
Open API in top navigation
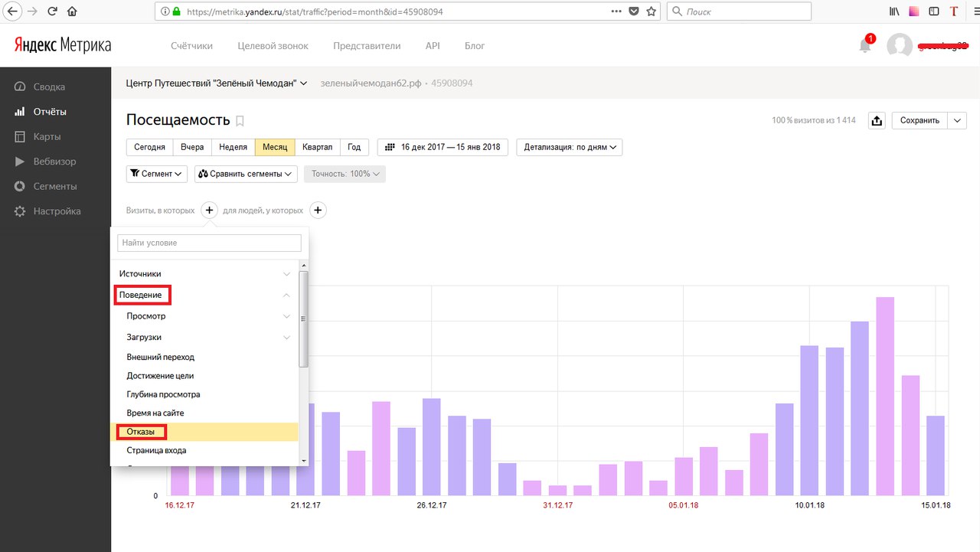[x=433, y=46]
